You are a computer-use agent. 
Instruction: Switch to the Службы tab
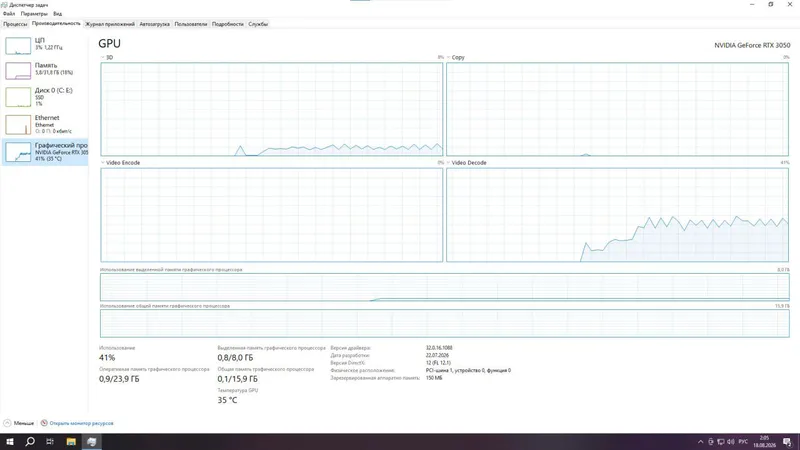pyautogui.click(x=258, y=24)
